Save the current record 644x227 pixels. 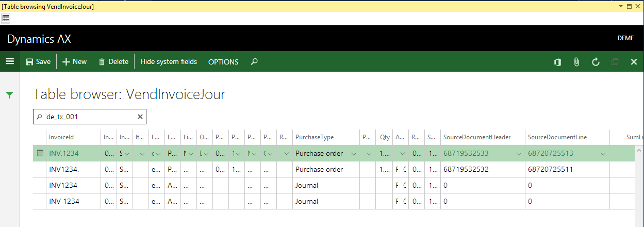(x=38, y=61)
